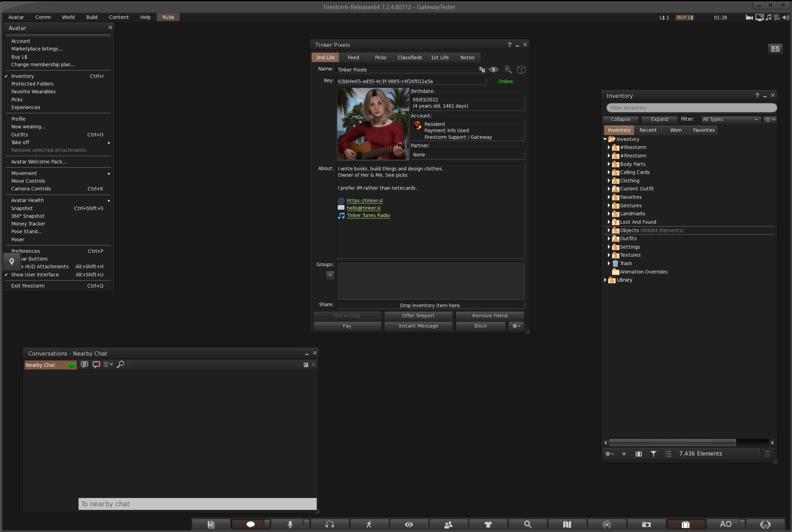Expand the Objects folder
The height and width of the screenshot is (532, 792).
[609, 230]
